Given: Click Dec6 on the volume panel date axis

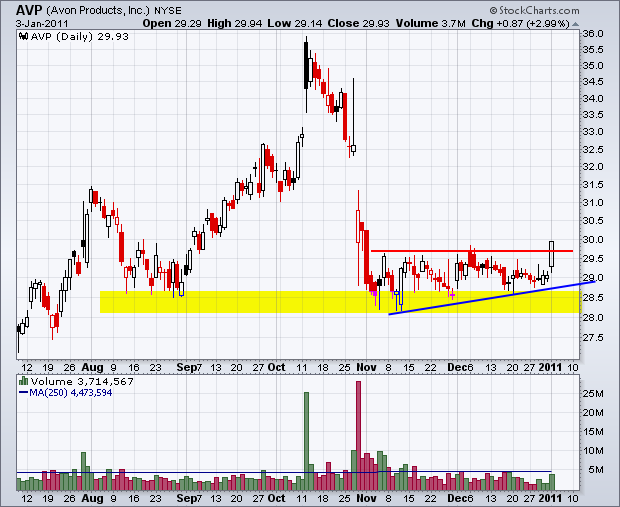Looking at the screenshot, I should (x=460, y=498).
